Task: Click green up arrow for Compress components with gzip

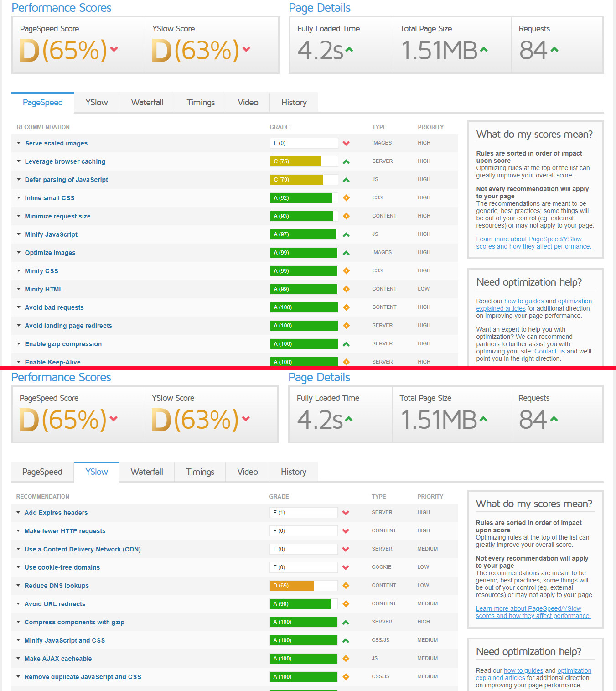Action: [346, 622]
